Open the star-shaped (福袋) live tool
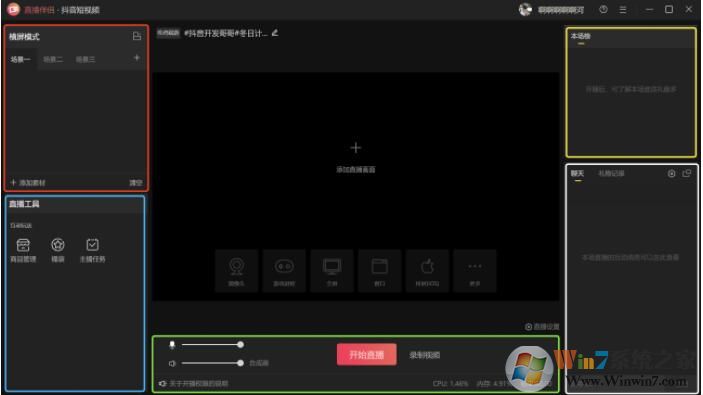Image resolution: width=703 pixels, height=395 pixels. point(58,250)
